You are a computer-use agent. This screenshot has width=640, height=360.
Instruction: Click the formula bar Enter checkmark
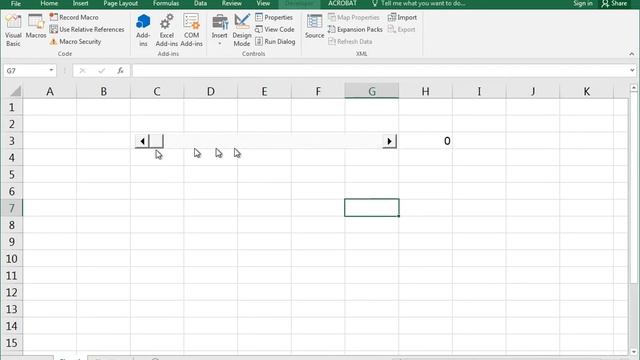(101, 71)
